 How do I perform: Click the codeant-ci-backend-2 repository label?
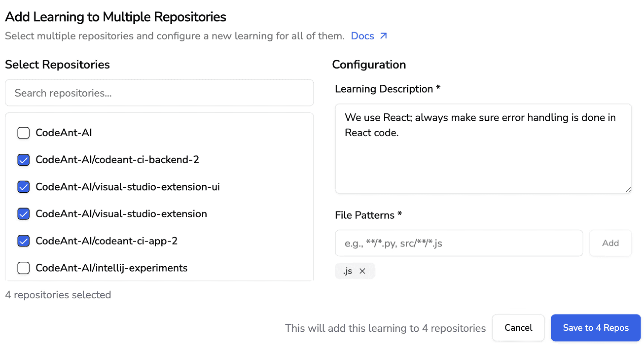click(x=118, y=160)
